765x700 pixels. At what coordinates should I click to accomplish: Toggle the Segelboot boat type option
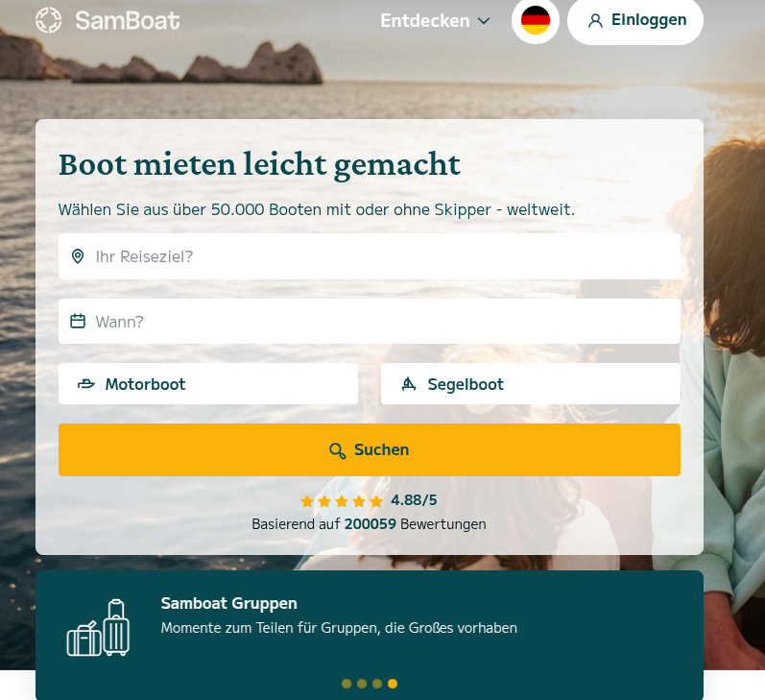coord(530,384)
